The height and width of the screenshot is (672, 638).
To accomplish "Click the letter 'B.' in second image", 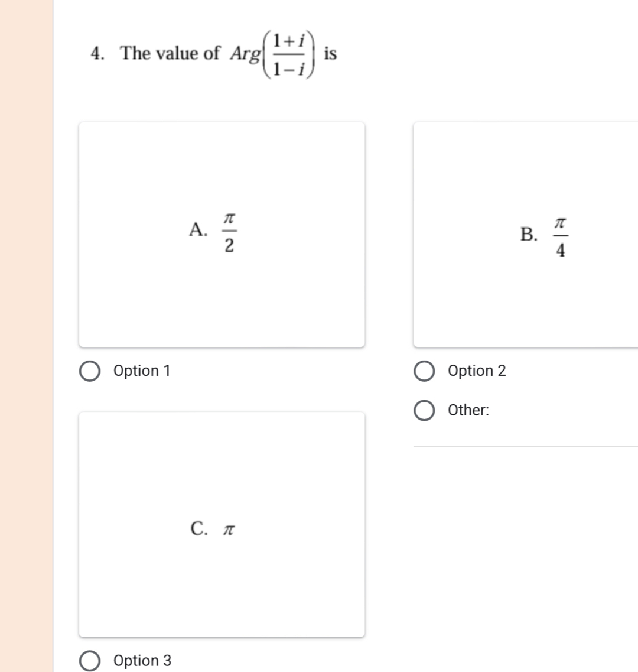I will pos(529,235).
